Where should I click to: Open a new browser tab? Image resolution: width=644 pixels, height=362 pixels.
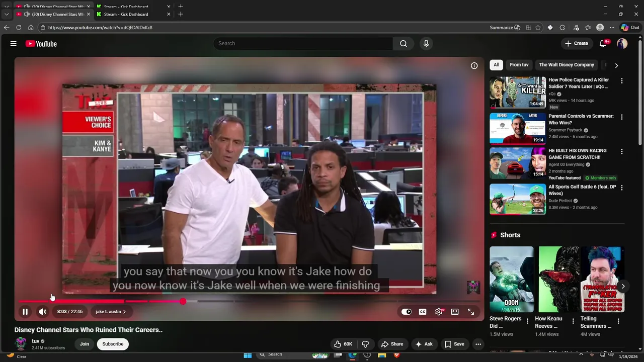tap(181, 14)
